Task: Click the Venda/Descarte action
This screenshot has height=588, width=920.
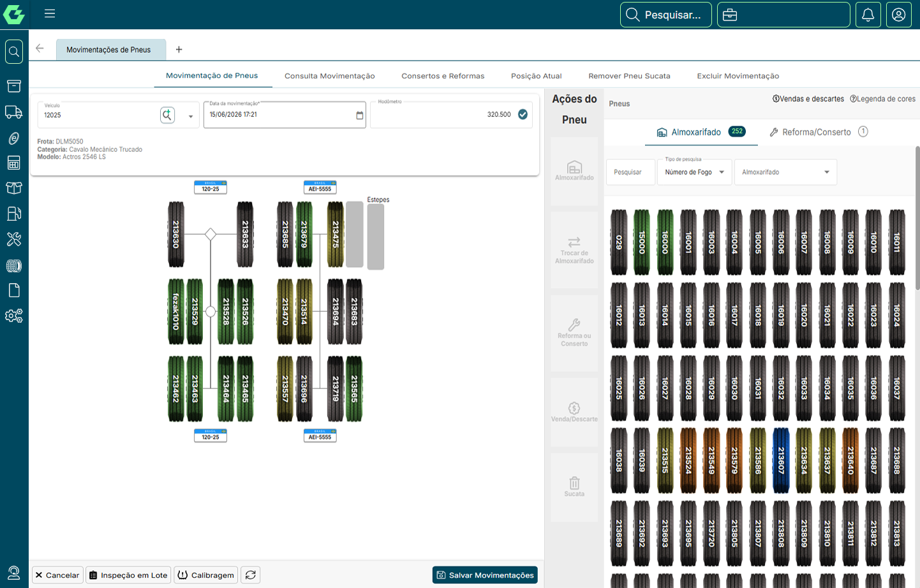Action: 574,412
